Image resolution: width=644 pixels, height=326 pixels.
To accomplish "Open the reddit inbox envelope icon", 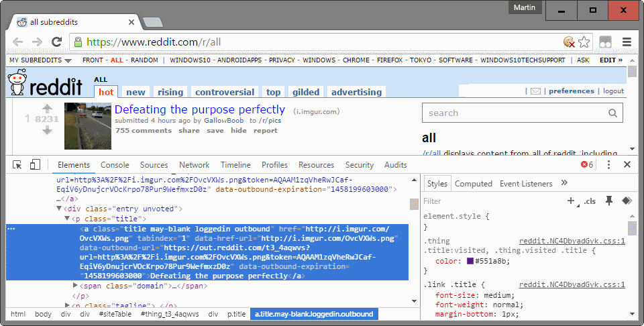I will click(536, 91).
